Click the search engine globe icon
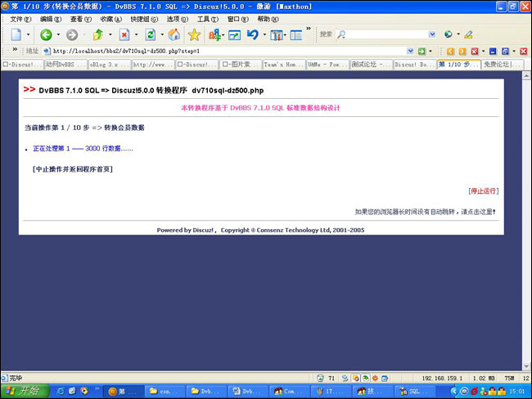Screen dimensions: 532x399 coord(449,34)
